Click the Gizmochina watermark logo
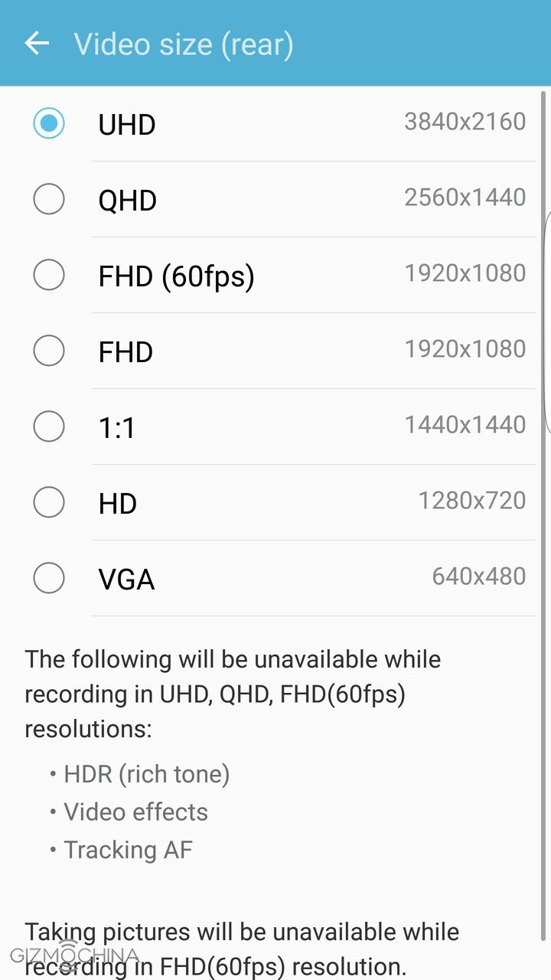This screenshot has width=551, height=980. [x=74, y=955]
